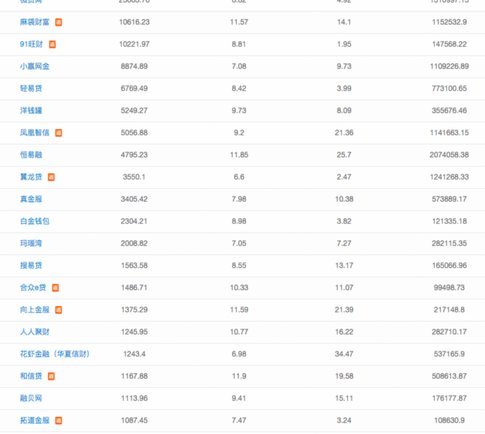Image resolution: width=485 pixels, height=434 pixels.
Task: Select the term value 15.11 for 融贝网
Action: (344, 398)
